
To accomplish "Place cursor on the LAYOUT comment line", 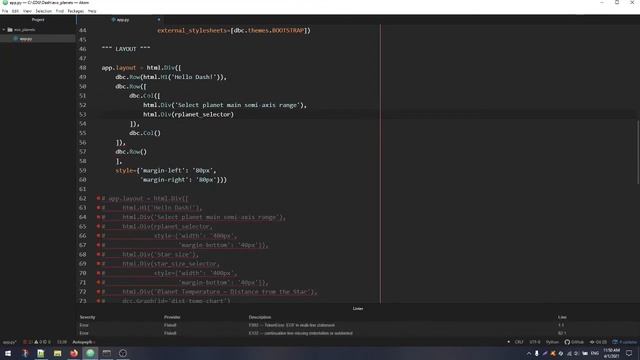I will point(126,49).
